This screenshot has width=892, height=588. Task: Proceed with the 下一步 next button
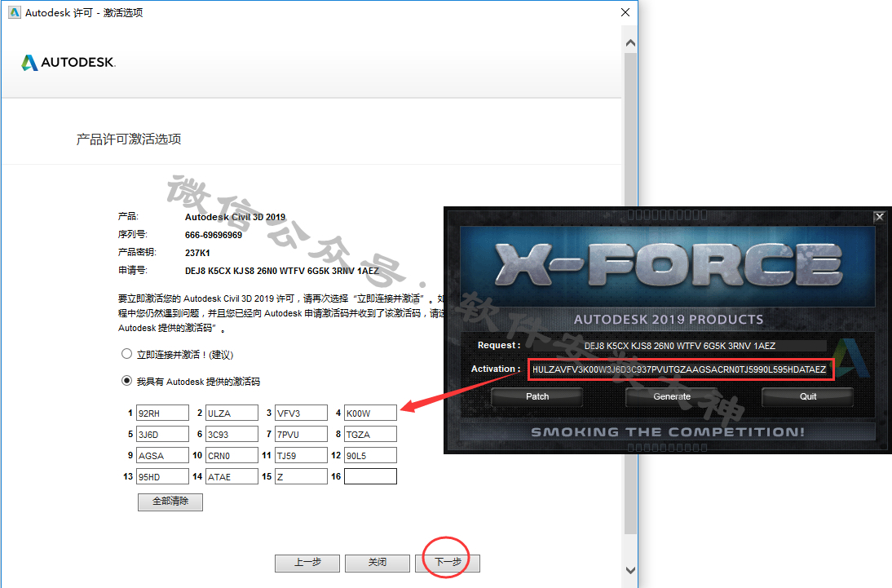(x=448, y=563)
